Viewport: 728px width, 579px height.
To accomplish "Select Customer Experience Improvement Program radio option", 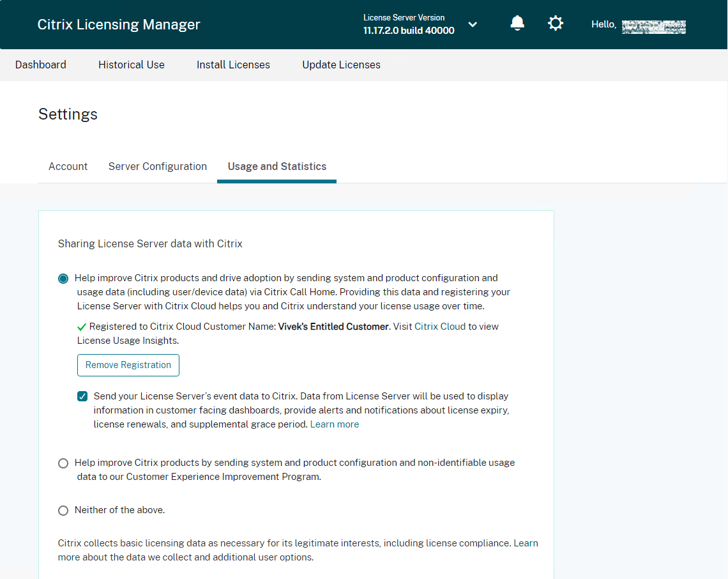I will point(63,463).
